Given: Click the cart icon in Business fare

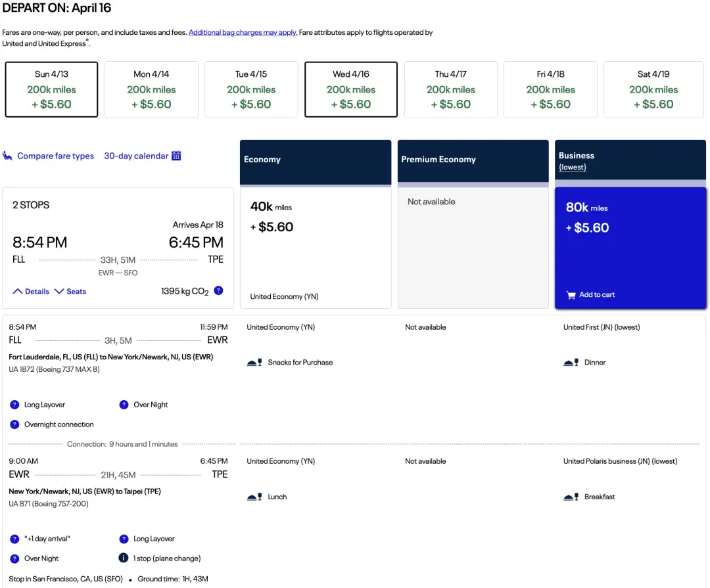Looking at the screenshot, I should coord(571,295).
